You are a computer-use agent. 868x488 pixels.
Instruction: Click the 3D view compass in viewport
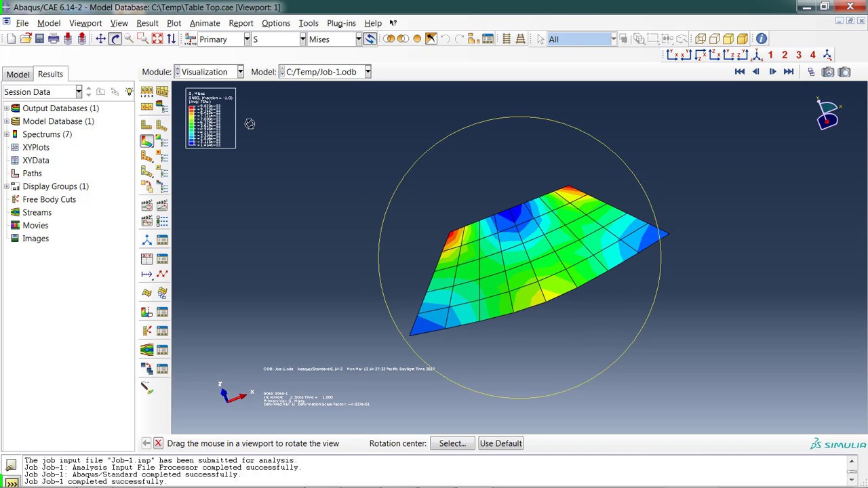pyautogui.click(x=828, y=114)
